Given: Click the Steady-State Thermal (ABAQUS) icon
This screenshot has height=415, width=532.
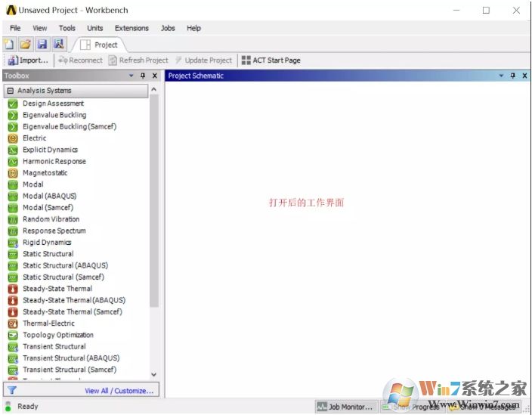Looking at the screenshot, I should pos(13,300).
